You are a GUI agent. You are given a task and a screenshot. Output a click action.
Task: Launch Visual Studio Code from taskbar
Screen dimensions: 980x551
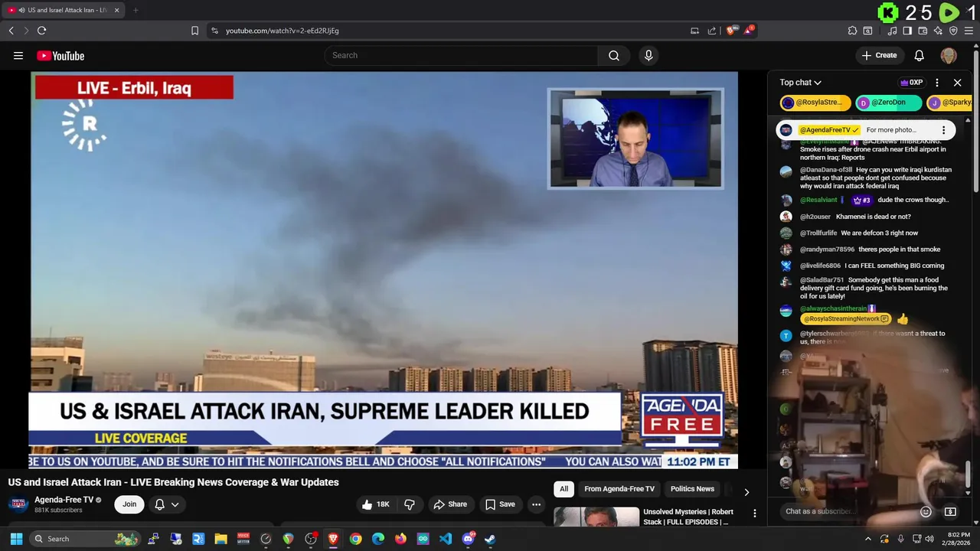[x=446, y=539]
